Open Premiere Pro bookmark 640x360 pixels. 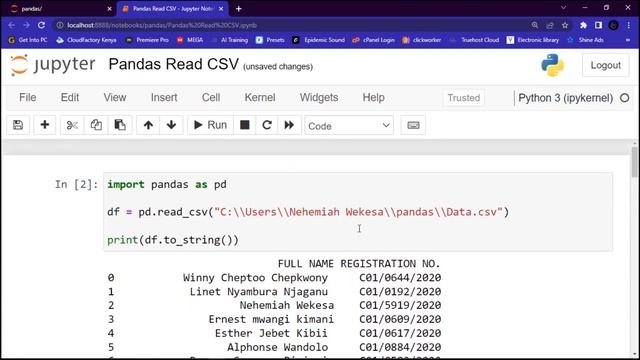pyautogui.click(x=147, y=40)
